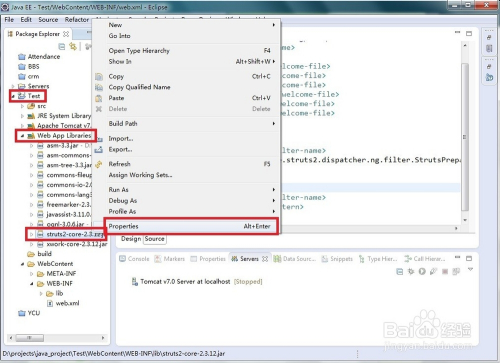Close the Package Explorer view tab
Screen dimensions: 500x363
[x=66, y=34]
